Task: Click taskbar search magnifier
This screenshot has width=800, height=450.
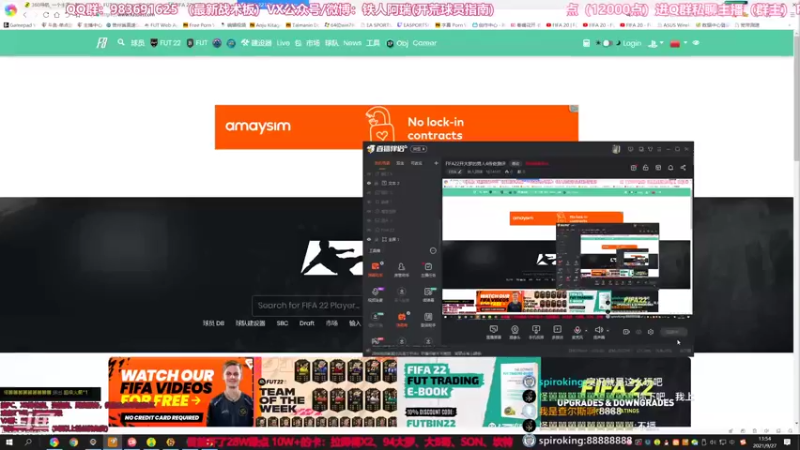Action: point(28,442)
